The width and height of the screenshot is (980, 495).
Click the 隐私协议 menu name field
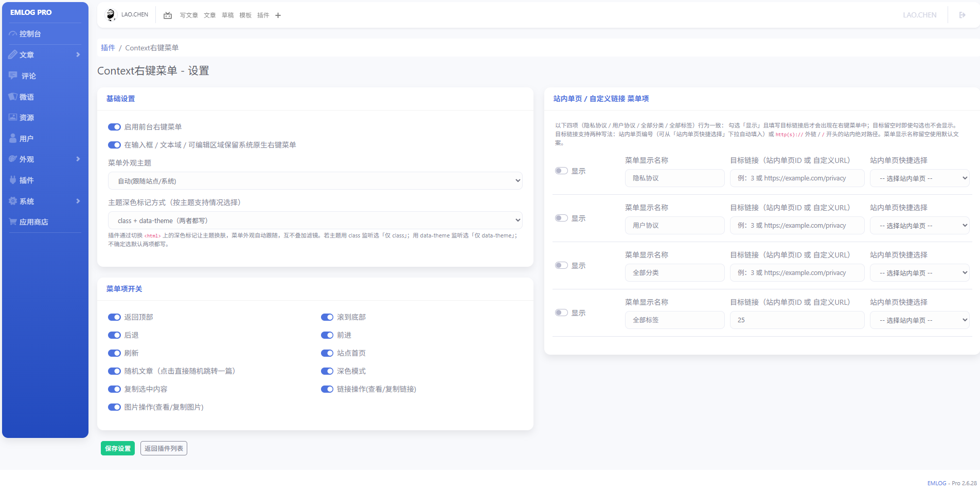pos(674,178)
